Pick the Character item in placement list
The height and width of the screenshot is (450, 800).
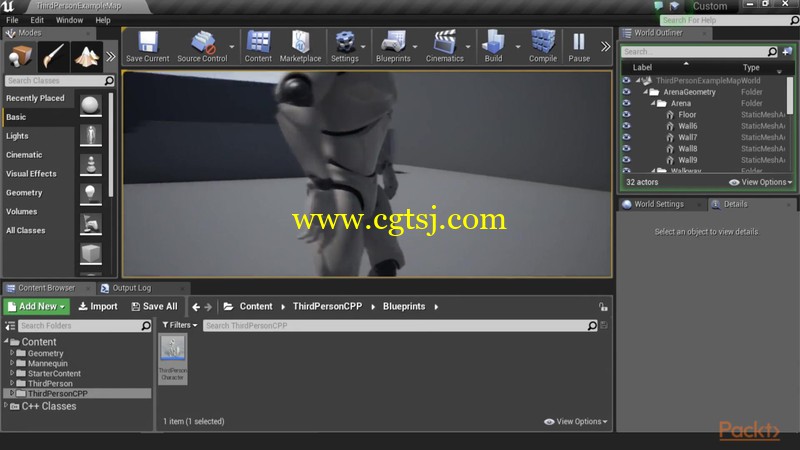(91, 135)
